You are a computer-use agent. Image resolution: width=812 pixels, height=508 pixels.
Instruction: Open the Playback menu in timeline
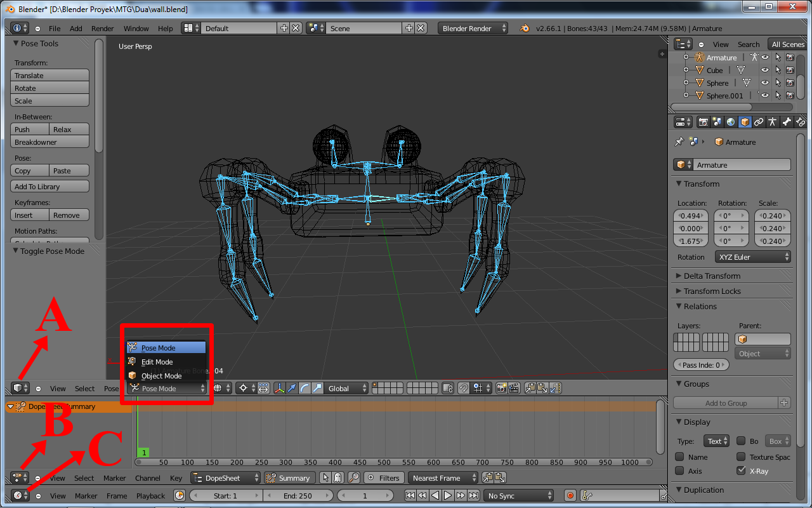pyautogui.click(x=150, y=496)
